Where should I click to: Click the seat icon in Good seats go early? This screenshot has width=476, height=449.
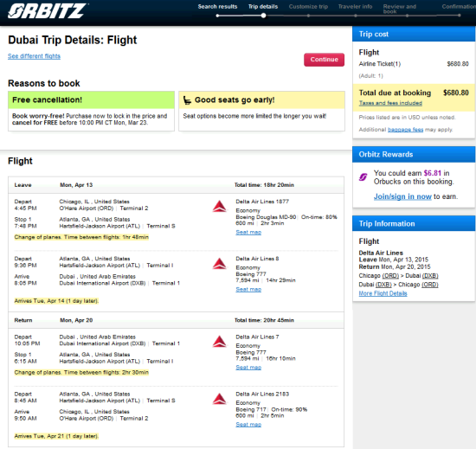(187, 100)
